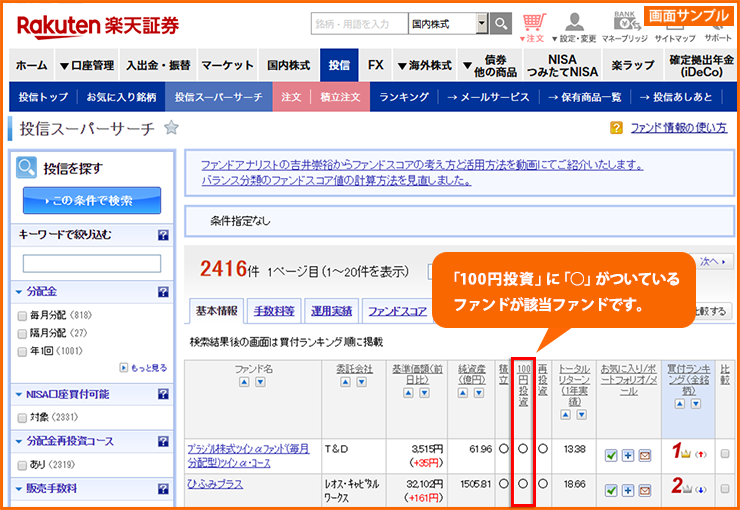This screenshot has height=510, width=740.
Task: Open the 楽ラップ menu
Action: click(632, 65)
